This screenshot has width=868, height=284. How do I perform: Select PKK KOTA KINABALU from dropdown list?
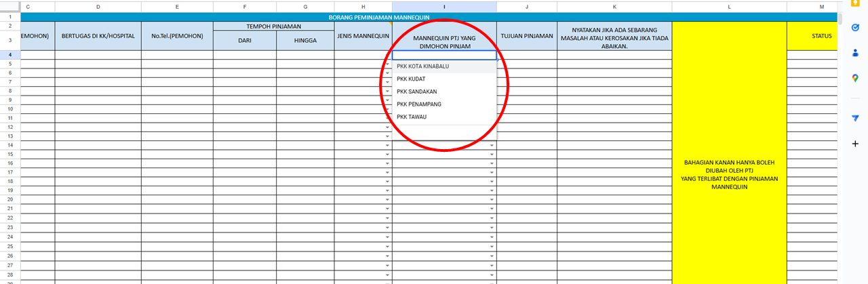coord(423,66)
